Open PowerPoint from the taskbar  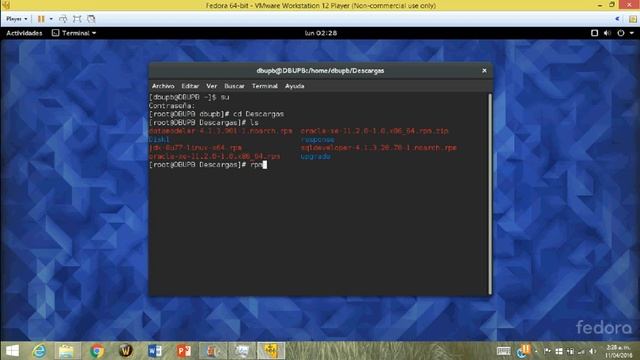(184, 351)
